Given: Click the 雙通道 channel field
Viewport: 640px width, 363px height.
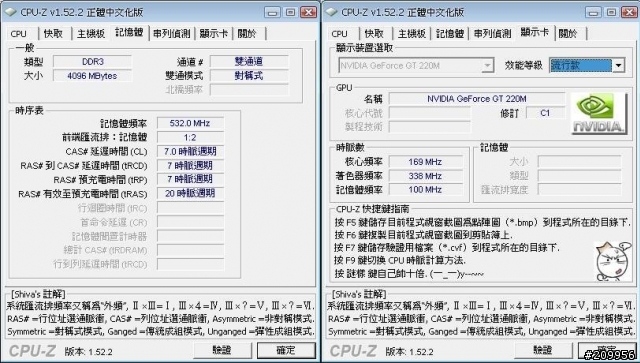Looking at the screenshot, I should [249, 62].
